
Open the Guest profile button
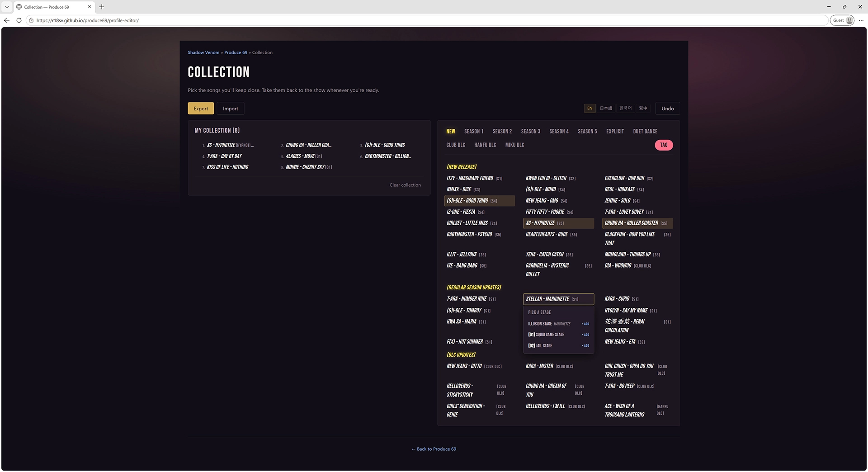tap(842, 20)
